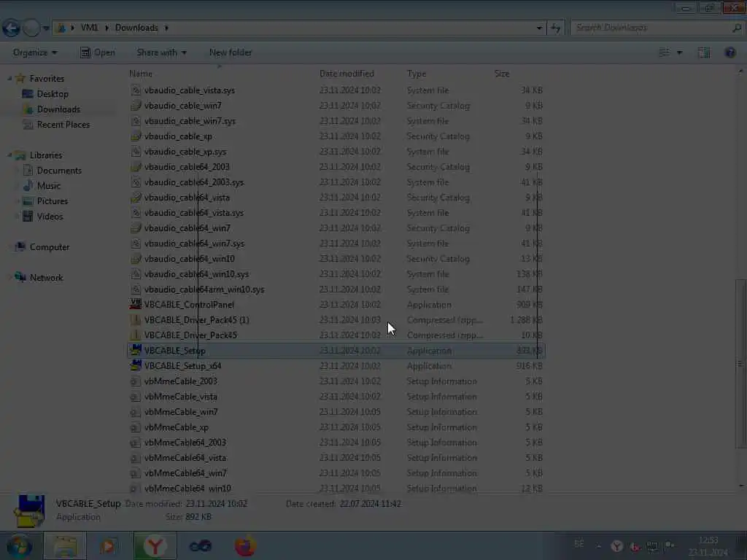
Task: Click VM1 in the breadcrumb path
Action: (89, 28)
